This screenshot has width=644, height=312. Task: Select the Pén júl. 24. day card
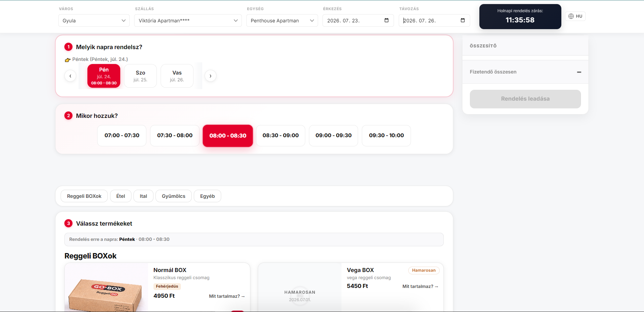104,76
